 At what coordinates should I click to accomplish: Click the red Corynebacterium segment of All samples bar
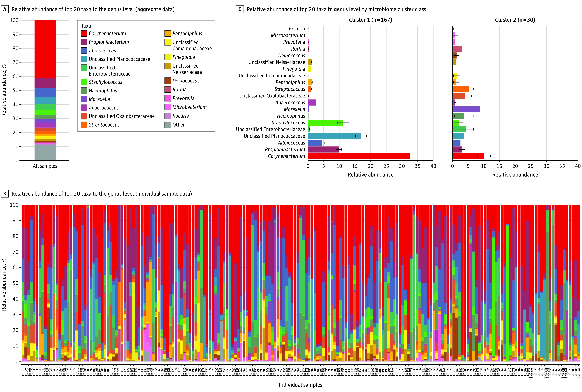click(45, 49)
